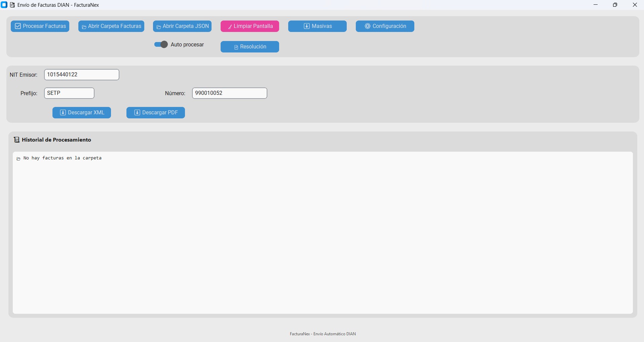Click the Historial de Procesamiento header icon
This screenshot has height=342, width=644.
click(16, 140)
